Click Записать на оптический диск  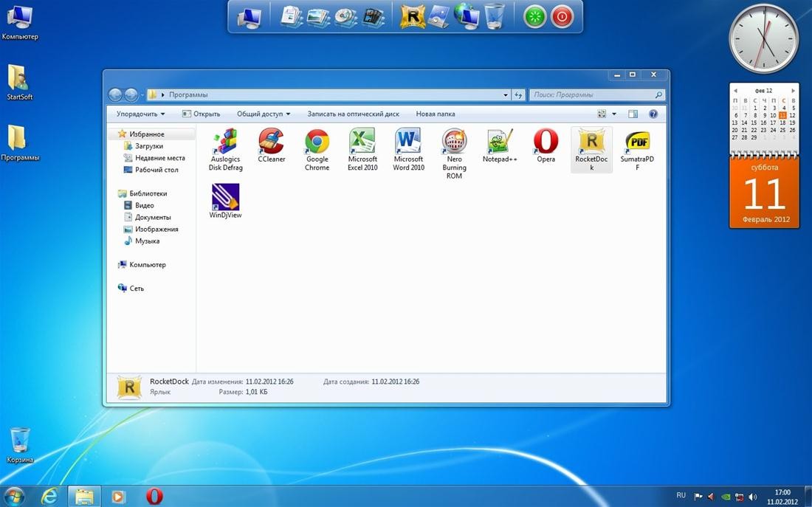pyautogui.click(x=353, y=114)
